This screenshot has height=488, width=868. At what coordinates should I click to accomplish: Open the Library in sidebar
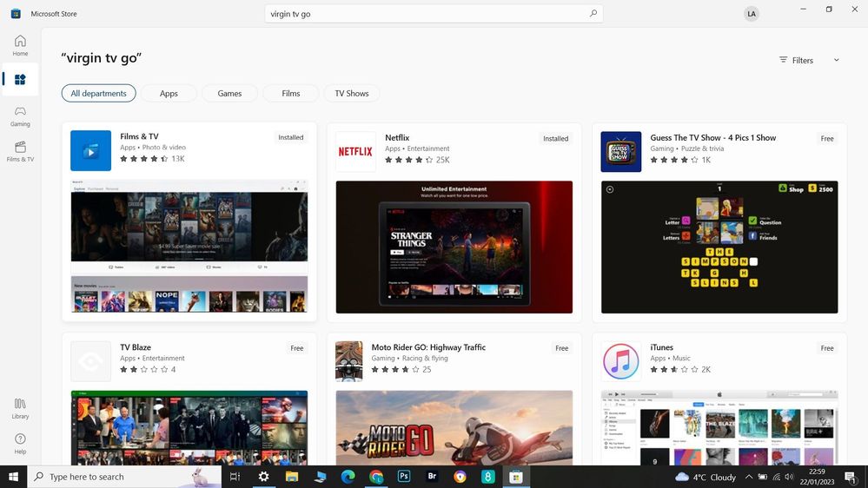(x=20, y=408)
